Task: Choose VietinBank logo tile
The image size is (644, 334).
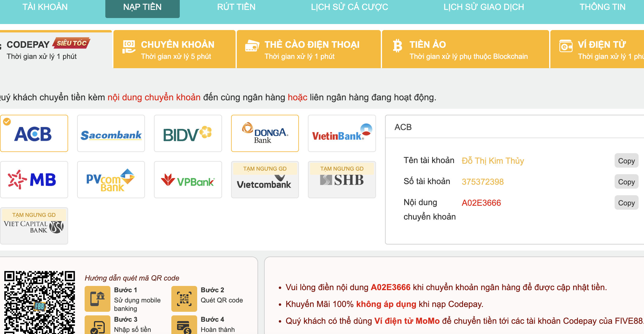Action: click(342, 134)
